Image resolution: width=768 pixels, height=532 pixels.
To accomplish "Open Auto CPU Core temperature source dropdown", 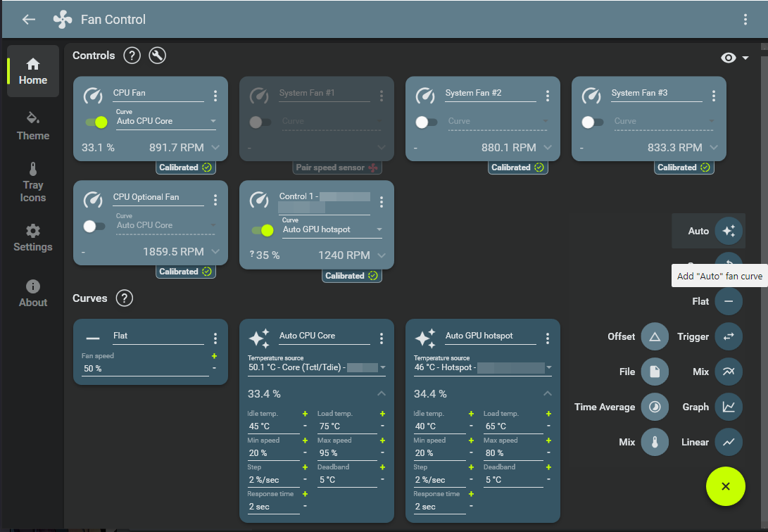I will [x=317, y=367].
